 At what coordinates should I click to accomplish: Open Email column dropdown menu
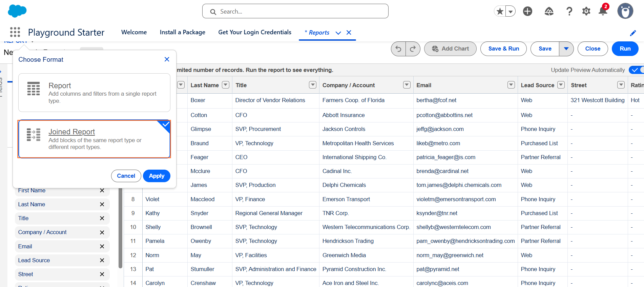click(x=511, y=85)
